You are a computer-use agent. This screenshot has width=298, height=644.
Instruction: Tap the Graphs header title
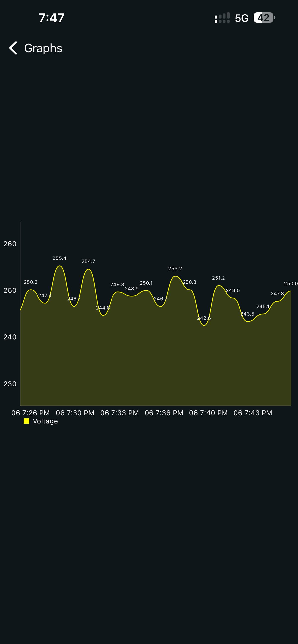[43, 48]
